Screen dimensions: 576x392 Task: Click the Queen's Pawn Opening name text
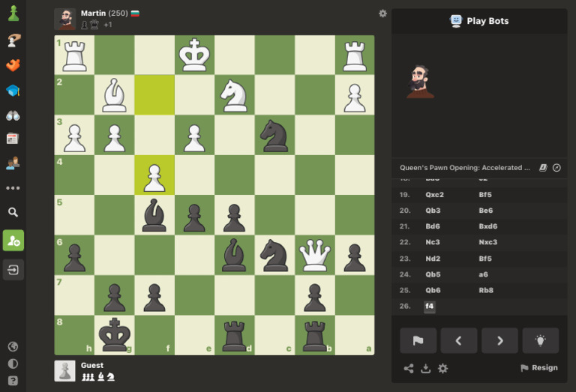click(x=465, y=168)
